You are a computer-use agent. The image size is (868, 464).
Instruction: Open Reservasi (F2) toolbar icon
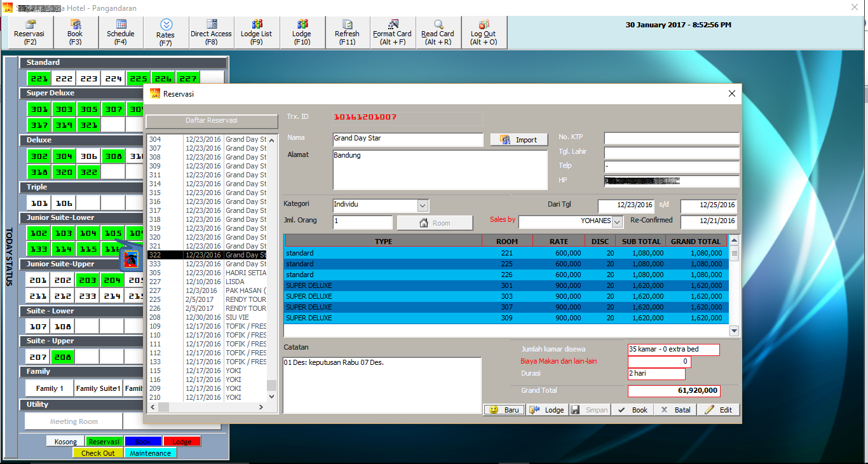pyautogui.click(x=29, y=32)
